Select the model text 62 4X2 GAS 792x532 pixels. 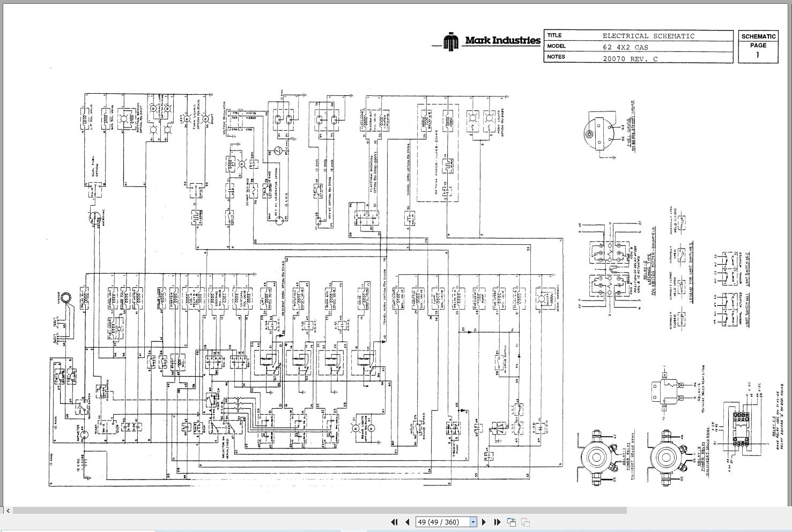(625, 47)
